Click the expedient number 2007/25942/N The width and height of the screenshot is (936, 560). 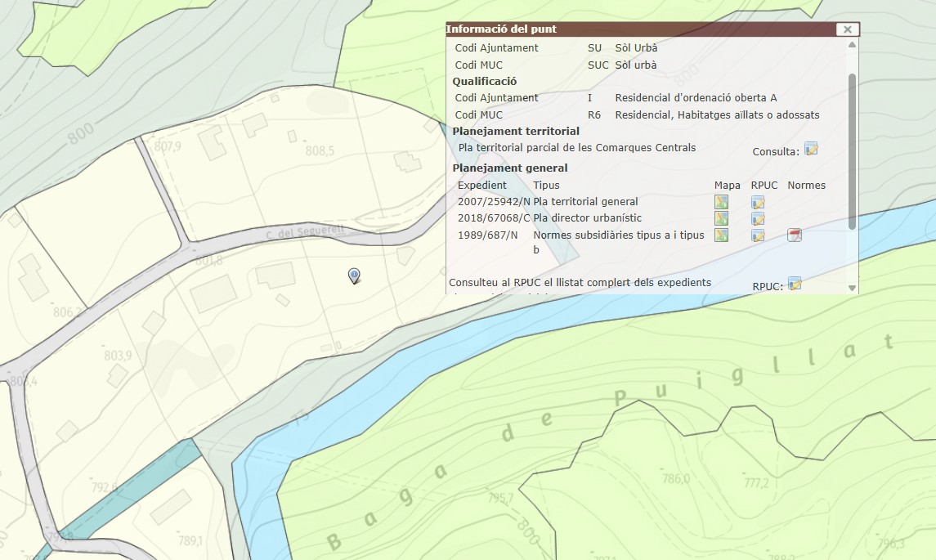coord(494,202)
